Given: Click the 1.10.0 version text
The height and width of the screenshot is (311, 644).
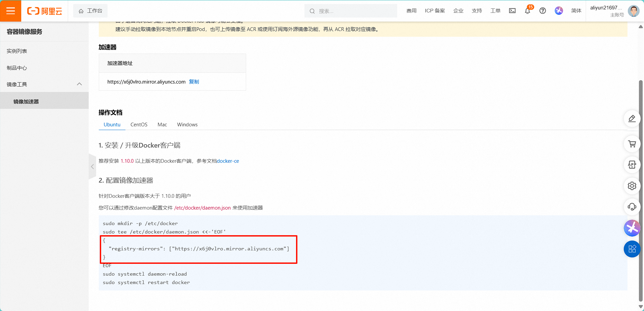Looking at the screenshot, I should tap(127, 161).
